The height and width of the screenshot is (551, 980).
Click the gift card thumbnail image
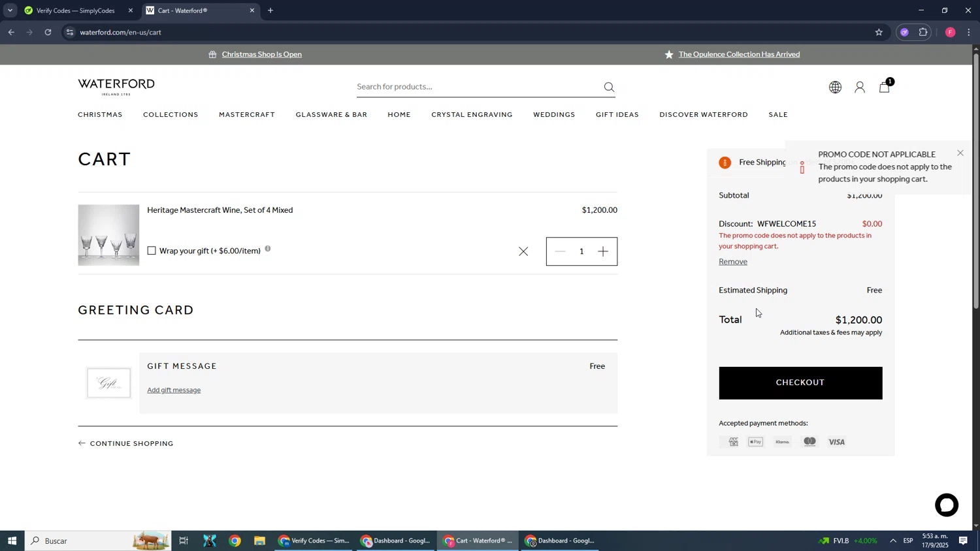(108, 383)
